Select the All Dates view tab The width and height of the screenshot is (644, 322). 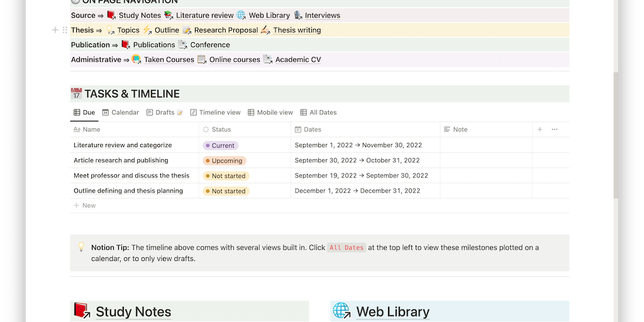[x=318, y=113]
